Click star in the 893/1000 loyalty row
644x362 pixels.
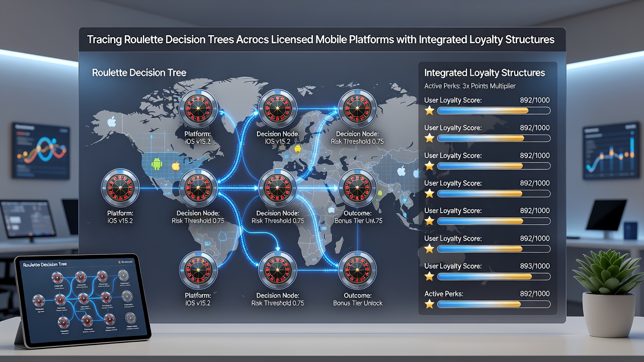tap(429, 277)
